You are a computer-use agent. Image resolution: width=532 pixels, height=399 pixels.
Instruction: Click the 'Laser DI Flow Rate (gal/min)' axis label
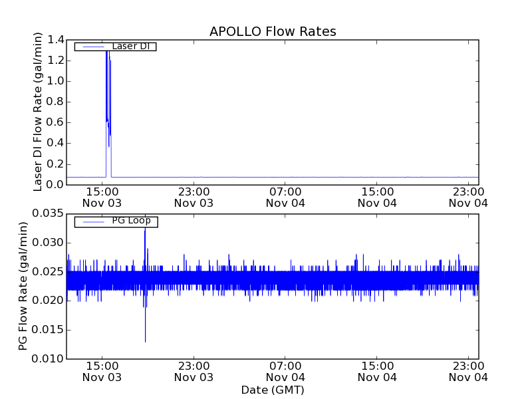(x=37, y=112)
